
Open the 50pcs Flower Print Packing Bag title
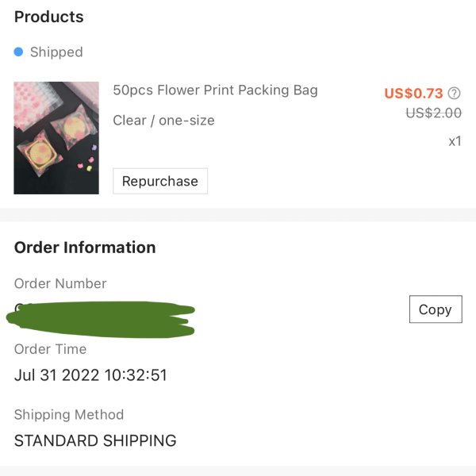click(x=216, y=90)
